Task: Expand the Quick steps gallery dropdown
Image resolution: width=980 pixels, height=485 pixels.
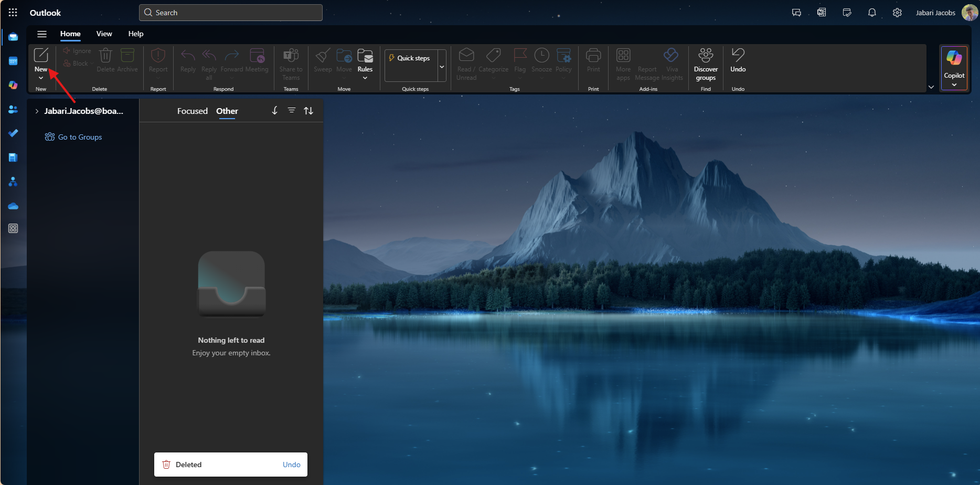Action: [442, 67]
